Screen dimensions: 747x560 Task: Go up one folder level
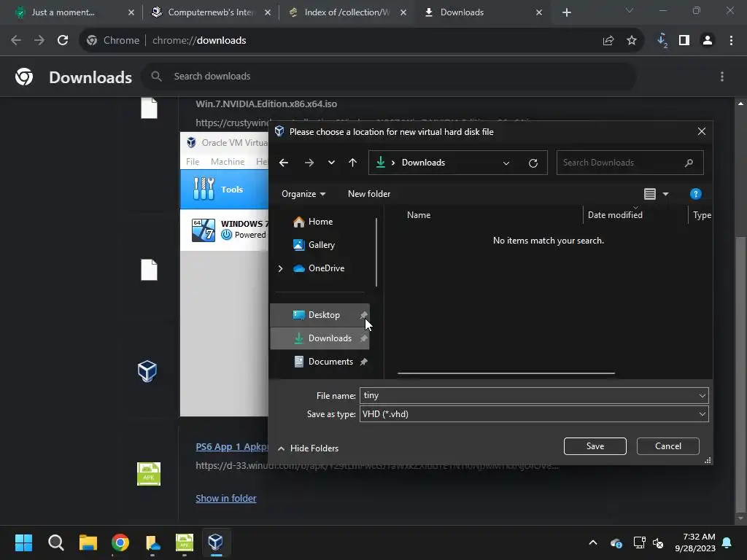[352, 163]
